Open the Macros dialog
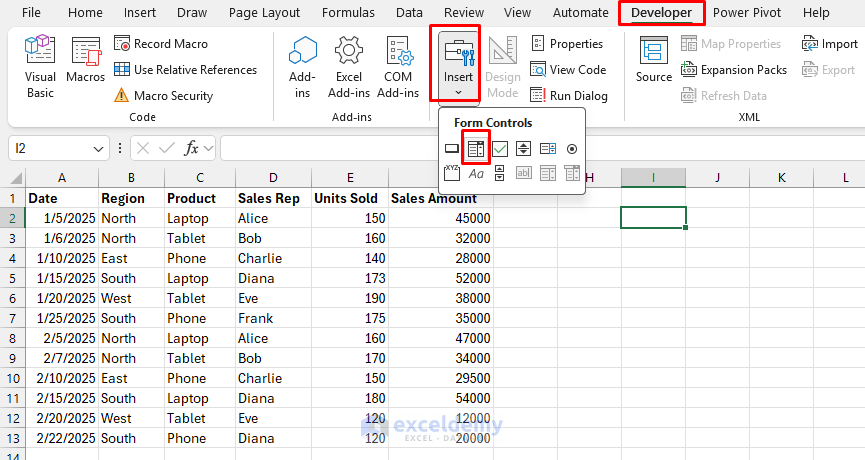This screenshot has width=865, height=460. [86, 60]
